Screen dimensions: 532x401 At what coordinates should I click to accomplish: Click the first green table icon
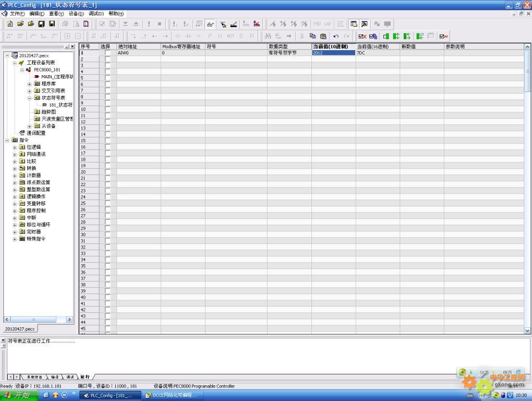pos(386,36)
